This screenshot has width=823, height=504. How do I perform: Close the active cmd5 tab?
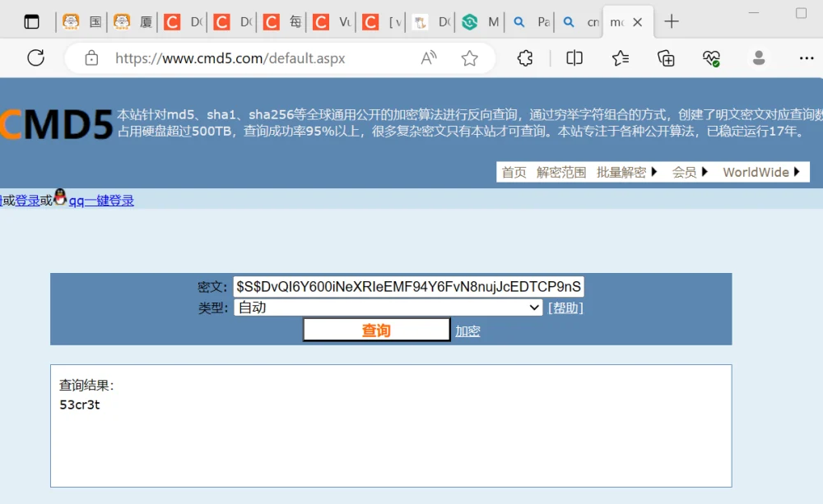coord(638,22)
